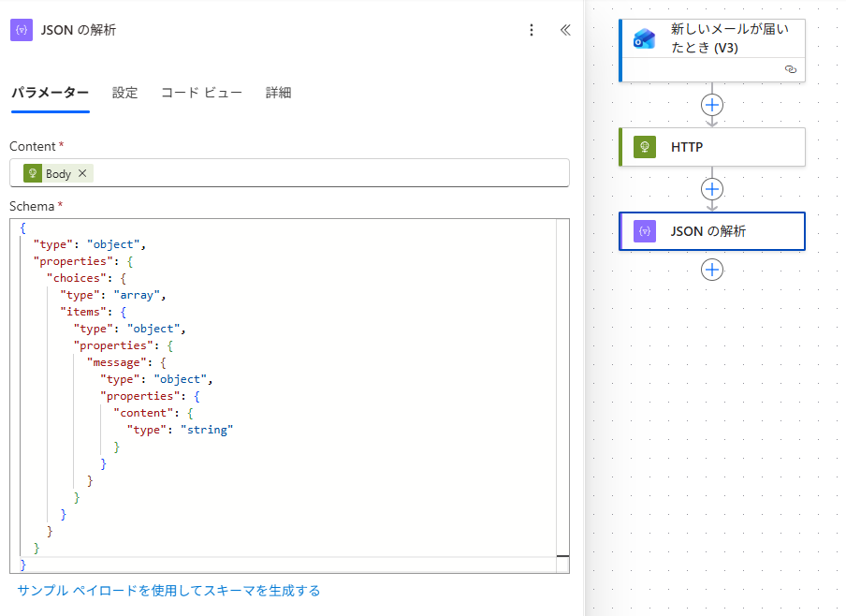The image size is (846, 616).
Task: Collapse the panel with the double chevron
Action: (564, 30)
